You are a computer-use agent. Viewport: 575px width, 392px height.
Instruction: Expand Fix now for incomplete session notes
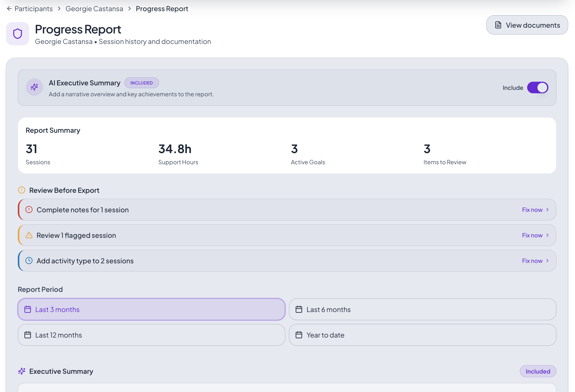point(535,210)
